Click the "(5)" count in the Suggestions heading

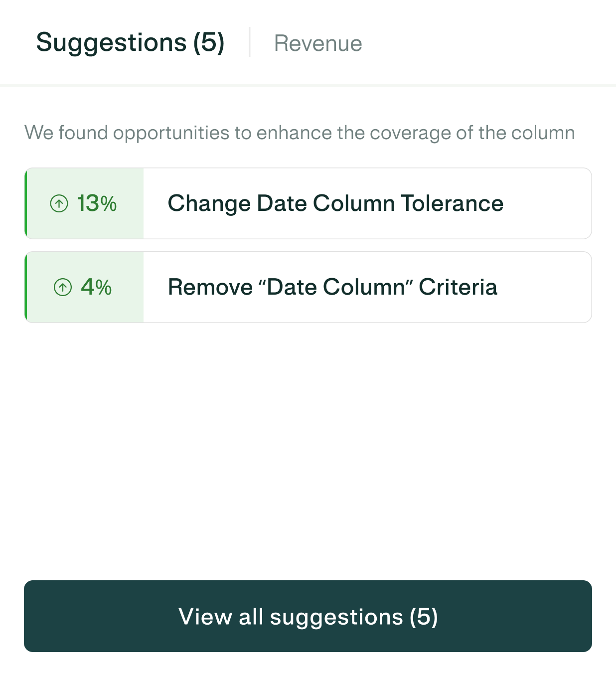click(209, 42)
